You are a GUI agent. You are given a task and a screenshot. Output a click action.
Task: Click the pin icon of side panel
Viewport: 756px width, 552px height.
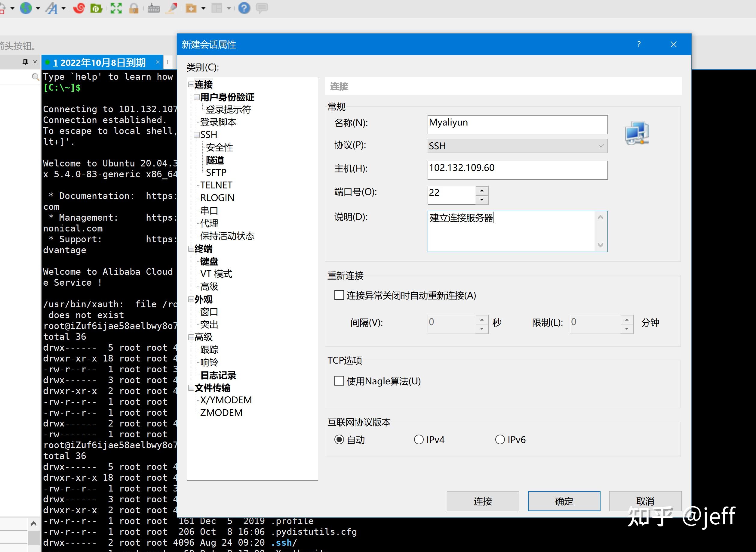(x=25, y=62)
